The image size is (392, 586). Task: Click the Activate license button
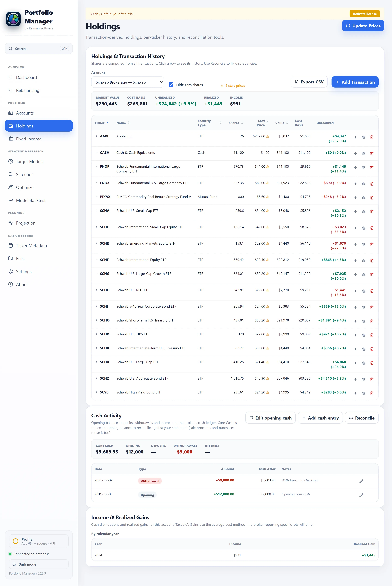364,14
